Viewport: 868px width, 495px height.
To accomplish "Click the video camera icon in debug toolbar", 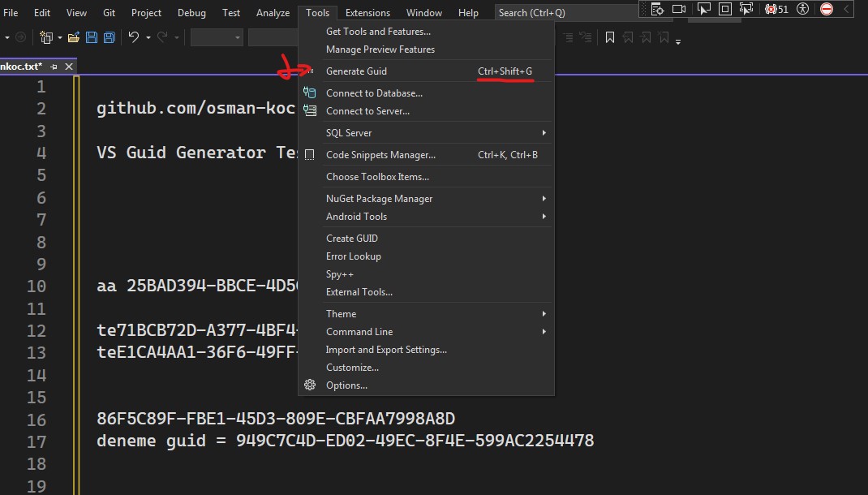I will (679, 9).
